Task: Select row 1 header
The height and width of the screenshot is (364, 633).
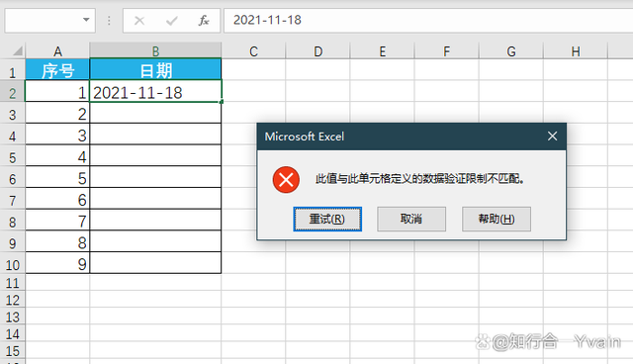Action: click(13, 69)
